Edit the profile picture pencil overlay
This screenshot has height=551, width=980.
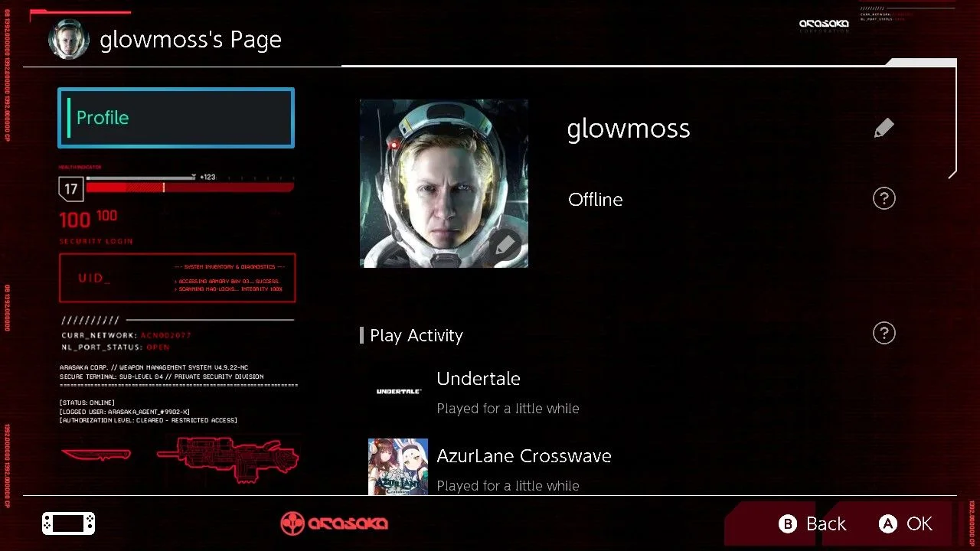[x=506, y=246]
